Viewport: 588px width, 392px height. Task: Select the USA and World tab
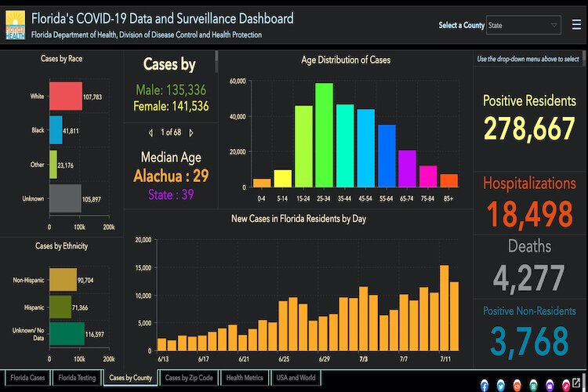tap(297, 378)
